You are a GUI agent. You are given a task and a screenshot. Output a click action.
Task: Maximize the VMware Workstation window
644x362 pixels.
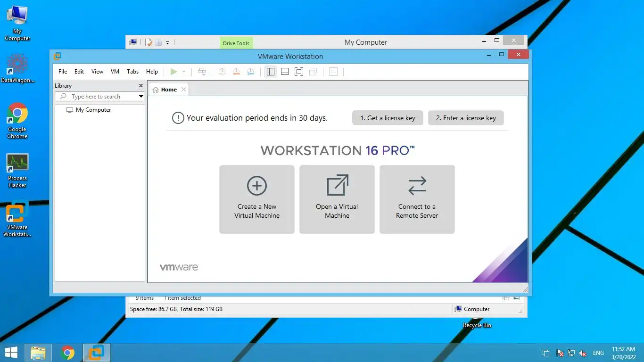tap(502, 55)
